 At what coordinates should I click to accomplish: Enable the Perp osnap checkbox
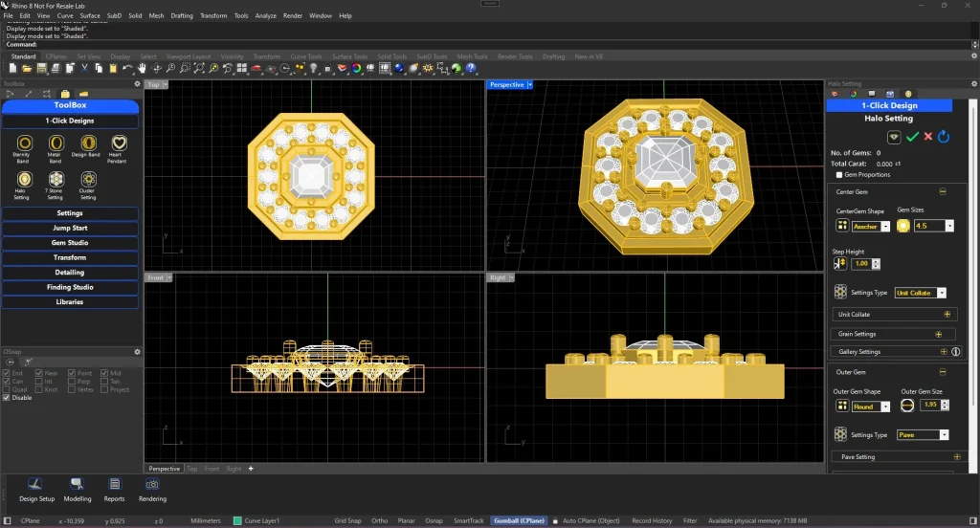[x=71, y=381]
